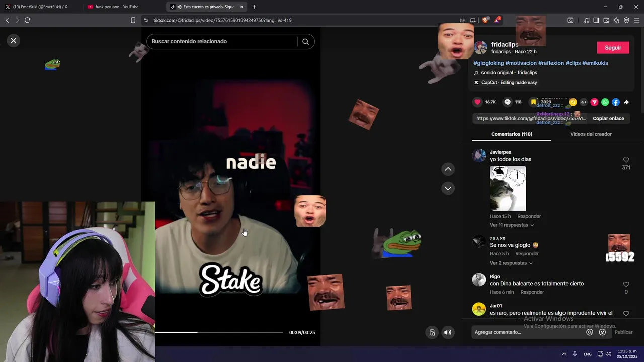This screenshot has width=644, height=362.
Task: Expand Ver 2 respuestas under JEANX comment
Action: (511, 263)
